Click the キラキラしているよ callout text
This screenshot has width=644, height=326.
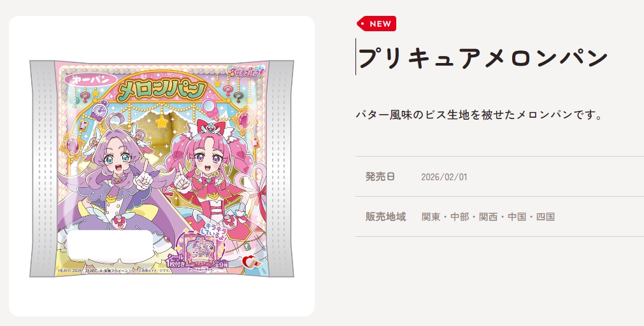[215, 232]
